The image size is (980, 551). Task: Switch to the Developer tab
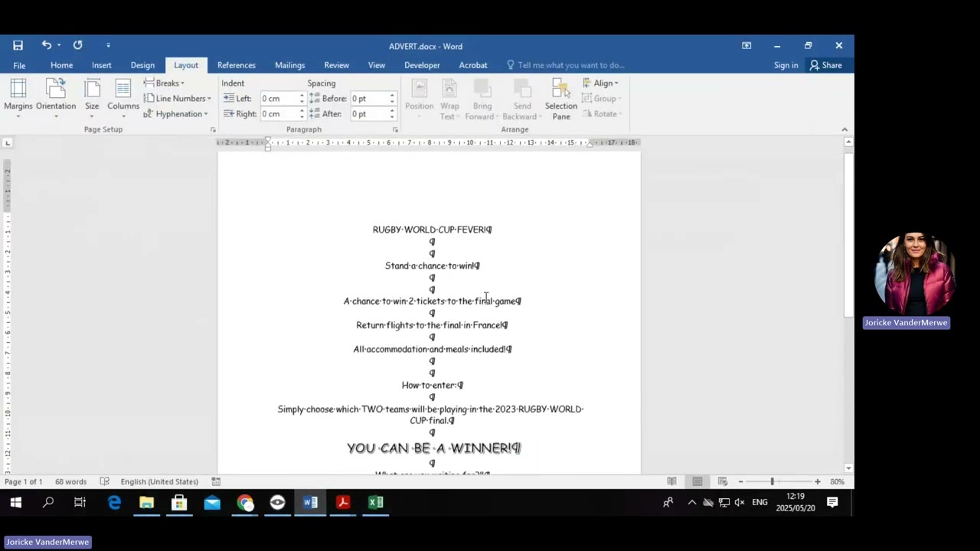[x=422, y=65]
